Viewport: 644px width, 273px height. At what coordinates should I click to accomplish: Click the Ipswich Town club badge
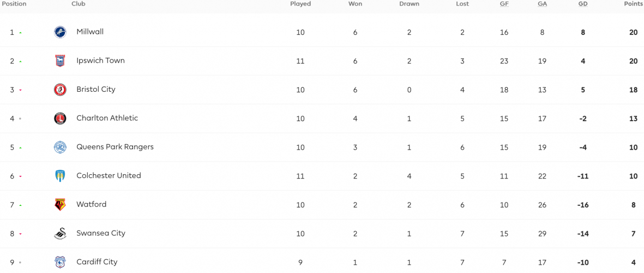[x=61, y=61]
